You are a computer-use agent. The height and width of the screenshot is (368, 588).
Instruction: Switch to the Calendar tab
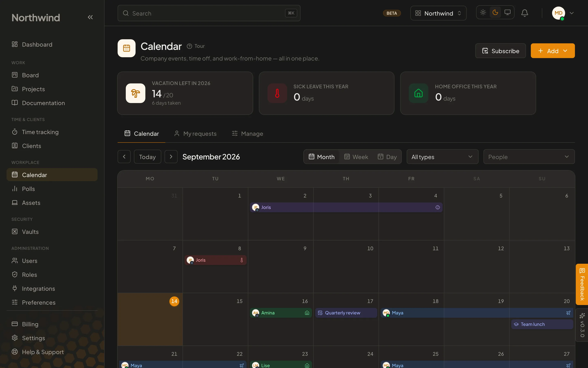(x=142, y=134)
